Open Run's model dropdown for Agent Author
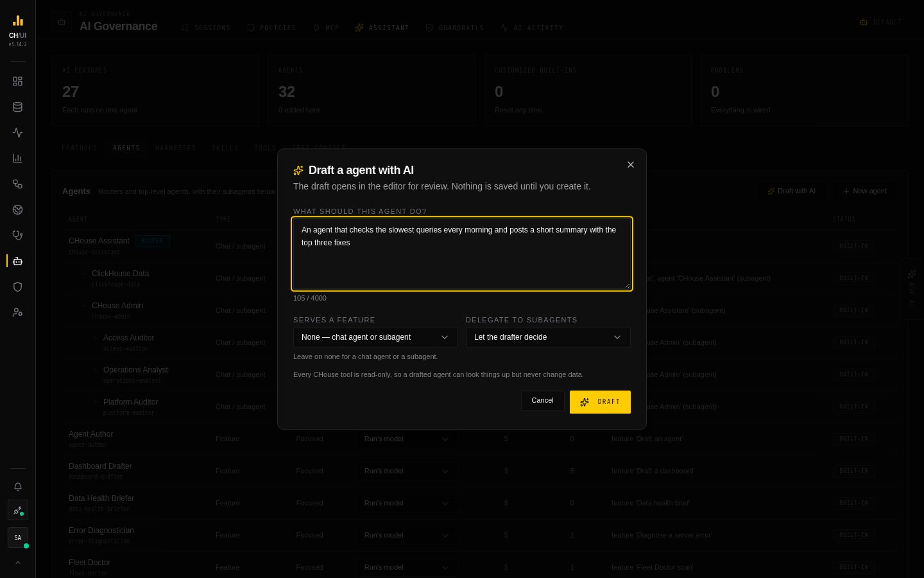 (407, 439)
